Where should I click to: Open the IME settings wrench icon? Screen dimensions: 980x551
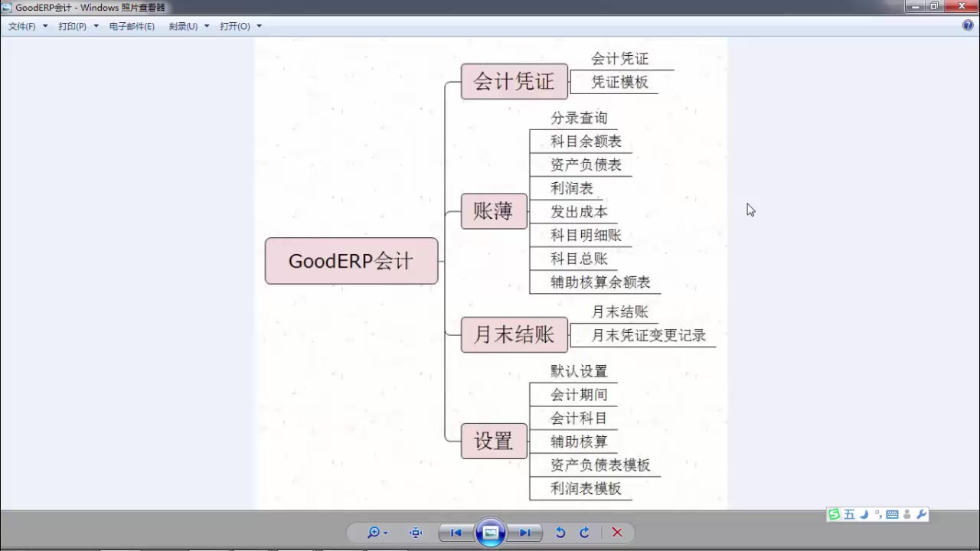coord(921,514)
